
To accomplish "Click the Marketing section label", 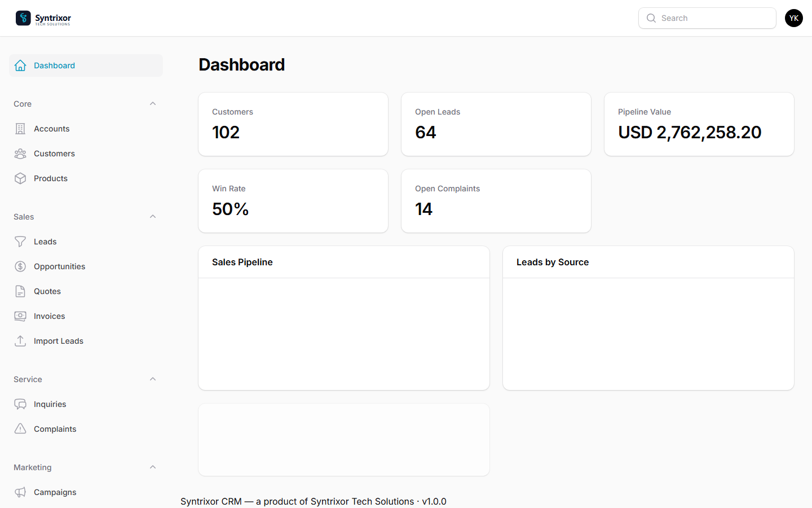I will click(x=33, y=467).
